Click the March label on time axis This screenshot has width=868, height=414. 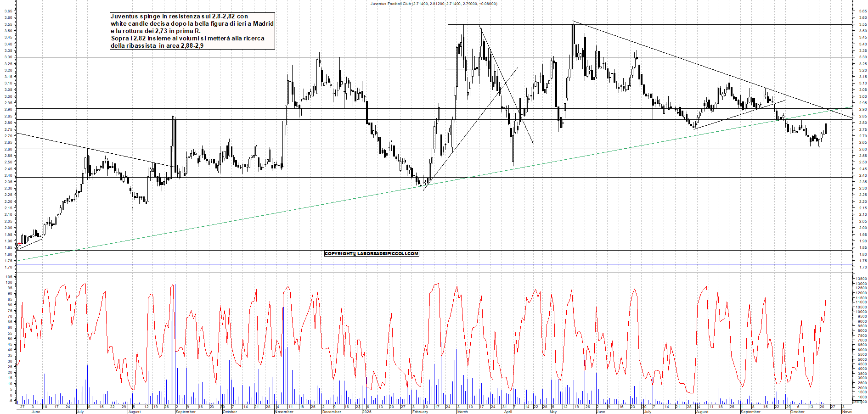(462, 412)
